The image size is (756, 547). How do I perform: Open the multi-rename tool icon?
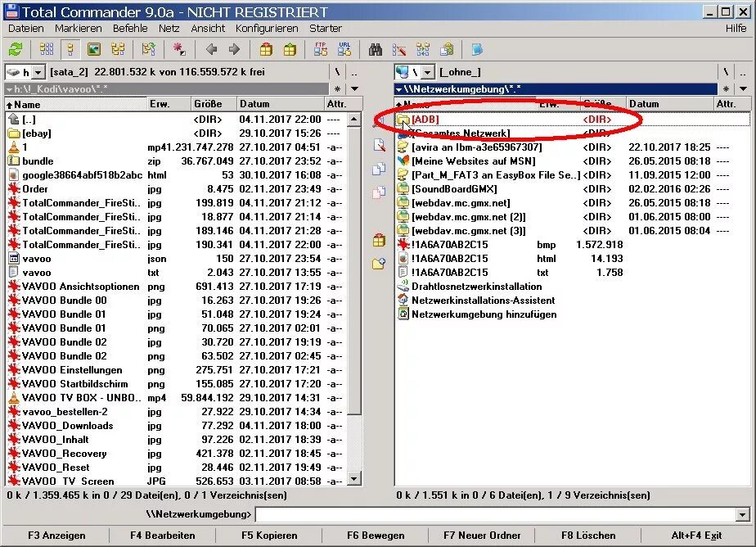[399, 49]
